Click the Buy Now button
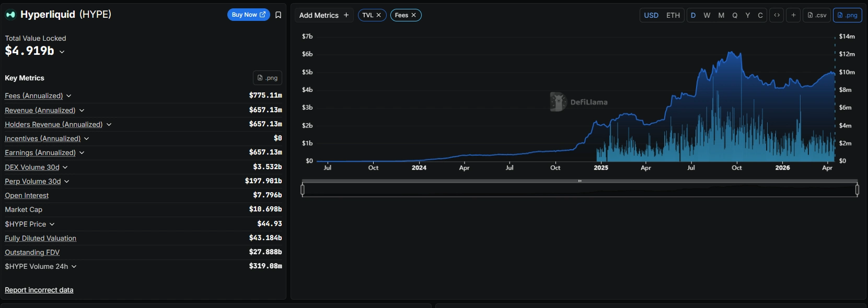Screen dimensions: 868x308 [248, 15]
